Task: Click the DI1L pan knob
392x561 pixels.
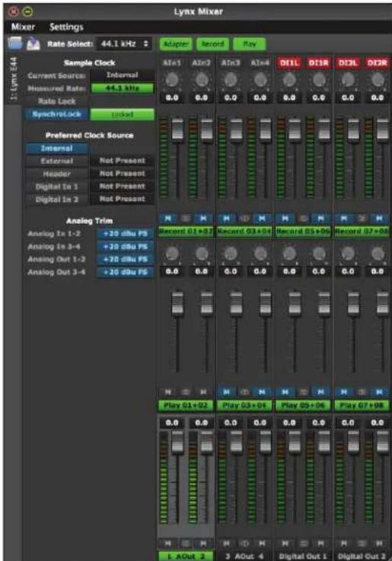Action: (289, 80)
